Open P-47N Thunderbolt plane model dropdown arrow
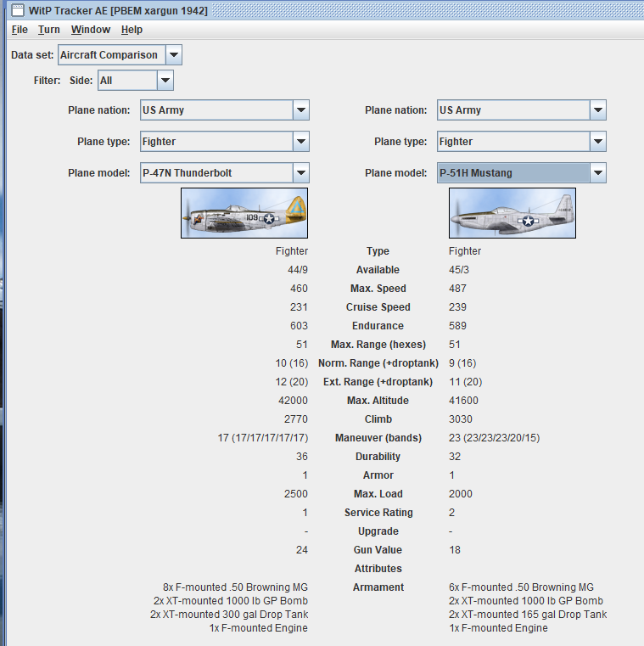Viewport: 644px width, 646px height. point(301,172)
